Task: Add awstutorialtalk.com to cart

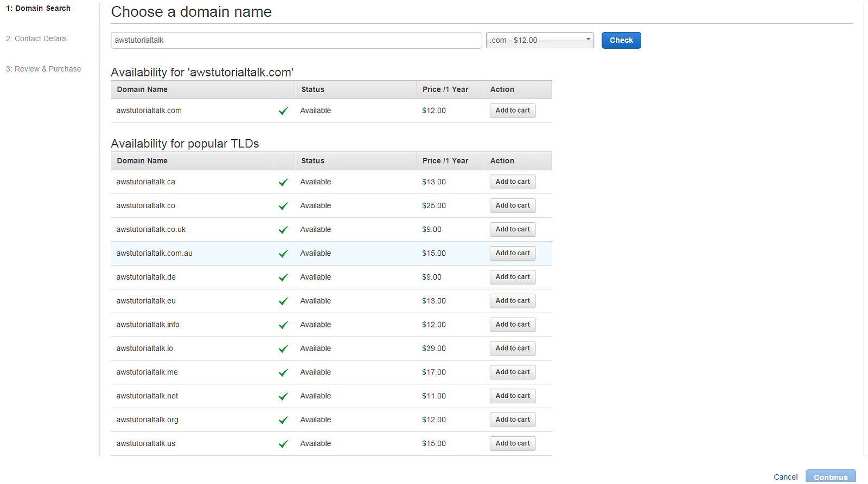Action: [x=513, y=111]
